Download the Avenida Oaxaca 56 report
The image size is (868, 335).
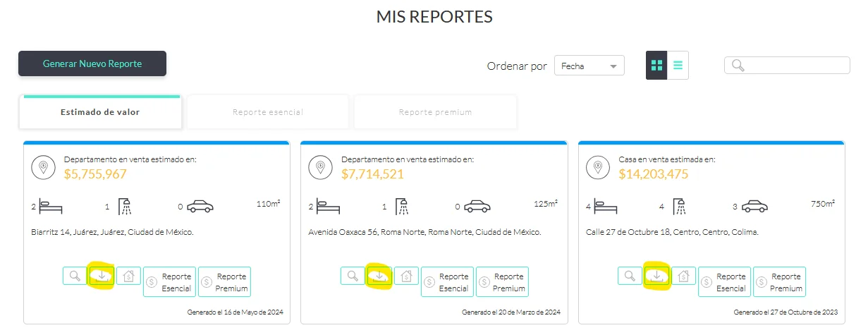[x=380, y=276]
